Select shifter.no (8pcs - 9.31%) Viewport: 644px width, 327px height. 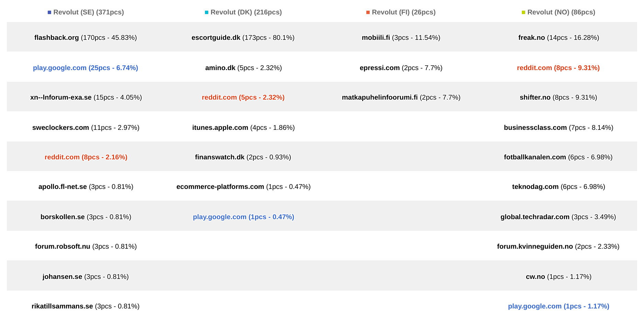click(558, 98)
